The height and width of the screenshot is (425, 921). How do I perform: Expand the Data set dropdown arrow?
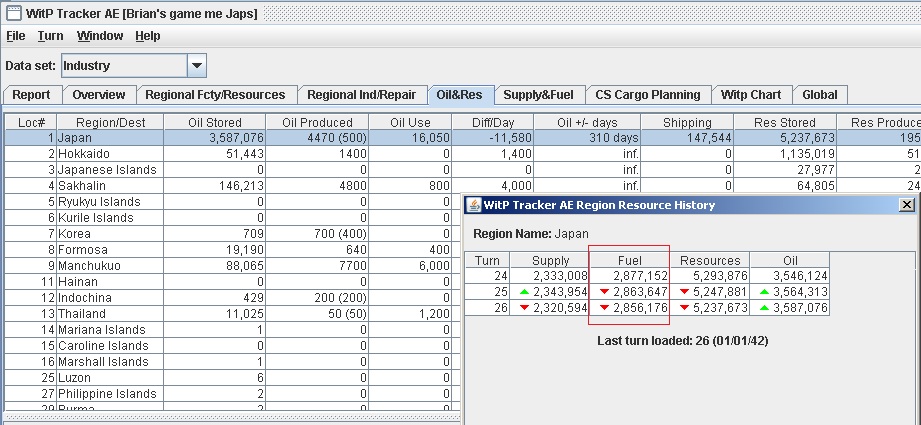click(197, 66)
